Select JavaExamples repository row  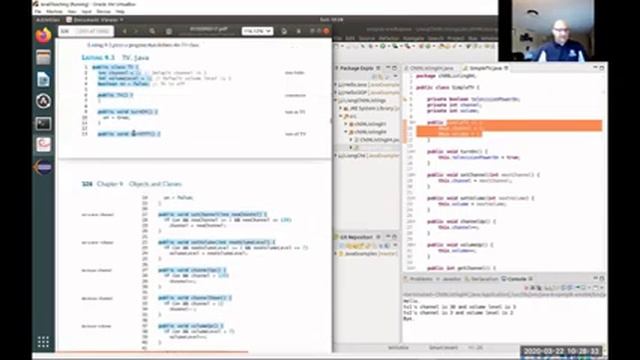click(365, 254)
